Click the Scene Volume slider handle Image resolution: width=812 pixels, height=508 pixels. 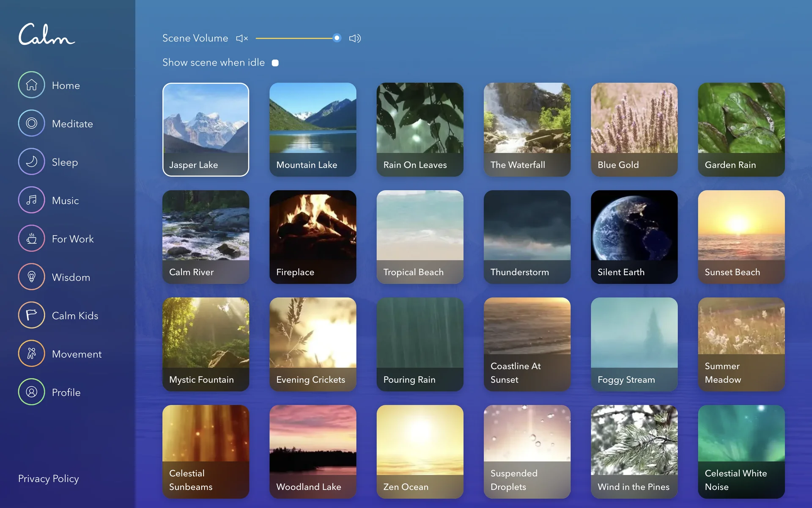click(337, 38)
